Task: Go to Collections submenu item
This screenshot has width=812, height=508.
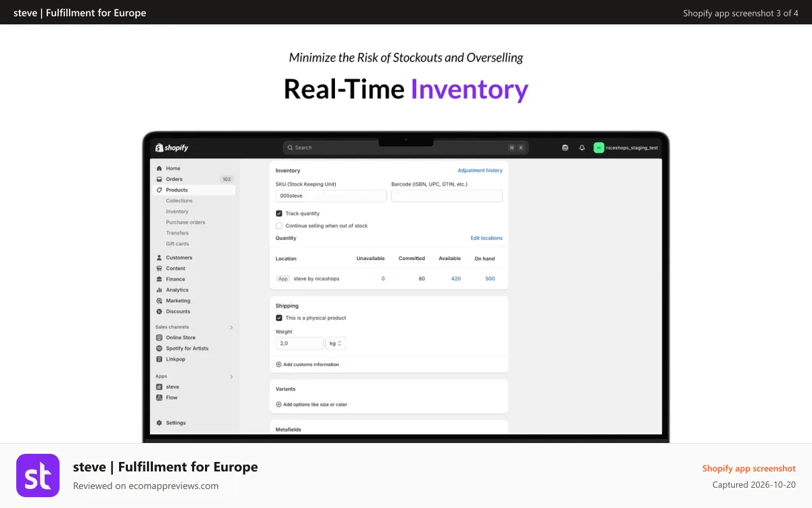Action: coord(179,200)
